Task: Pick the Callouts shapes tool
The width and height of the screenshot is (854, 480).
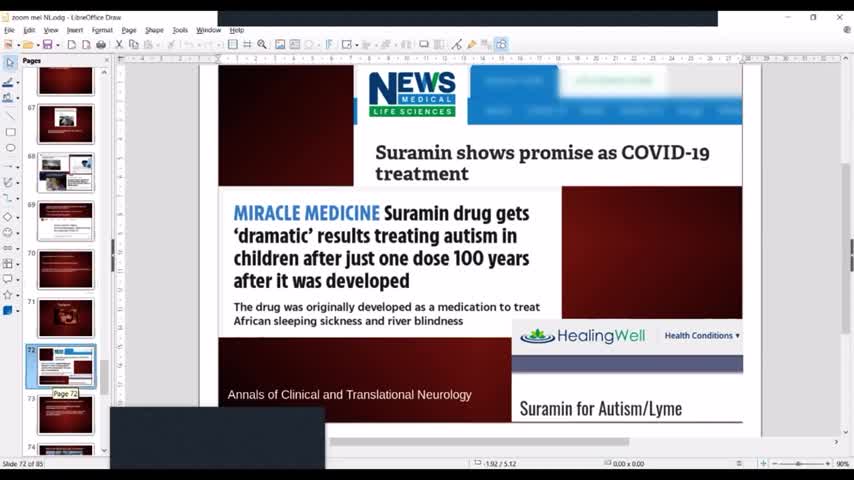Action: [8, 279]
